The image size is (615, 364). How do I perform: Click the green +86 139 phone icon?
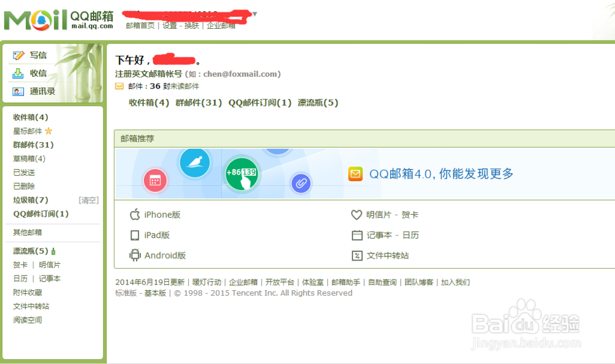(x=242, y=174)
